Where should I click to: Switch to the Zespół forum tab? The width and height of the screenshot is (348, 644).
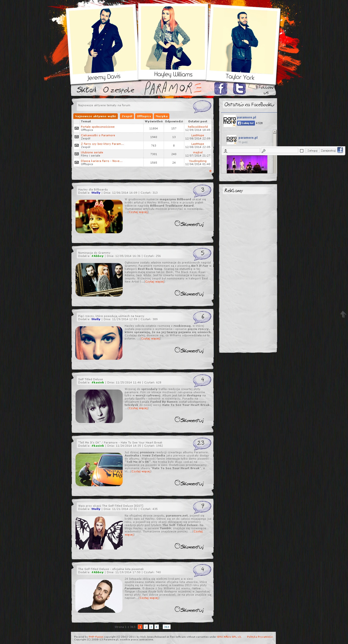click(127, 116)
